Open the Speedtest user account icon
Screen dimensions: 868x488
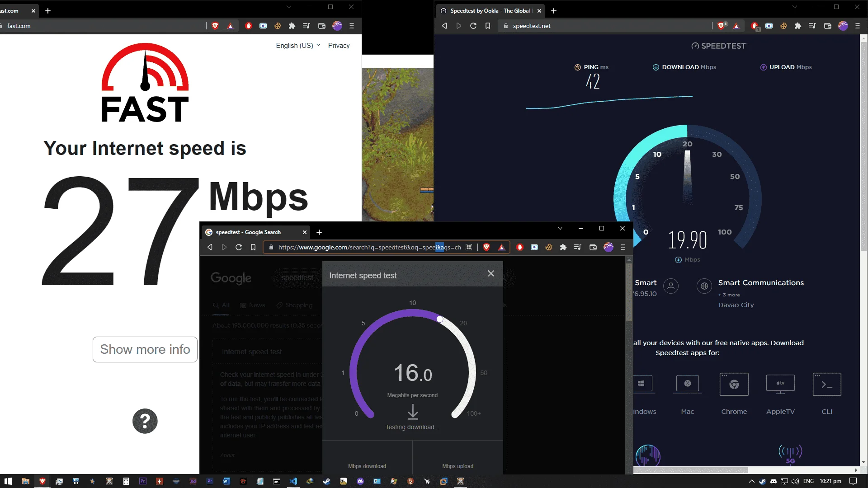(671, 286)
